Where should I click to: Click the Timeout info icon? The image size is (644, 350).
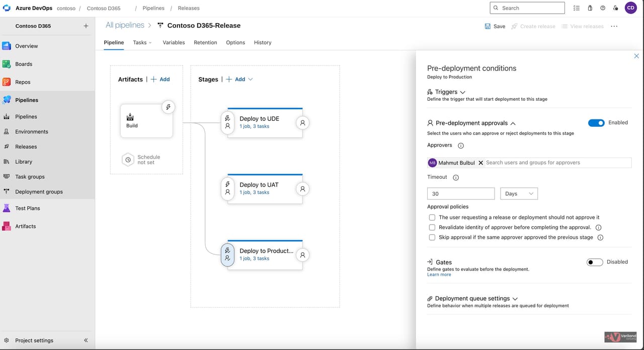coord(456,177)
